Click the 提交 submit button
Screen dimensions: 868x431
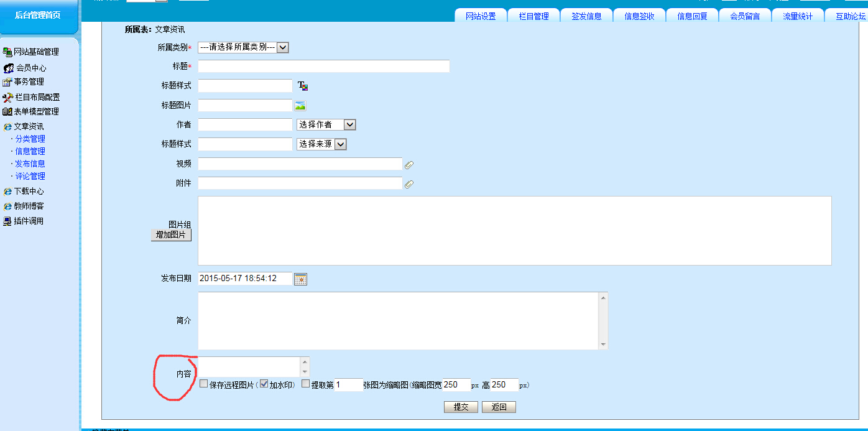tap(461, 407)
